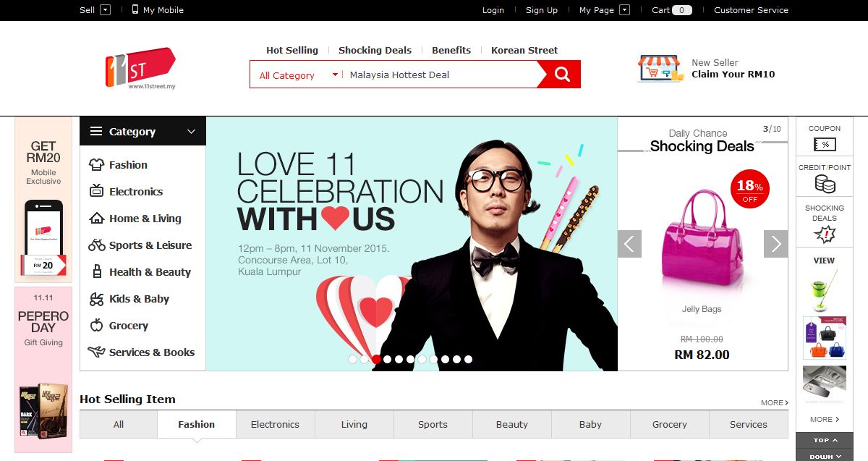The height and width of the screenshot is (461, 868).
Task: Click the search input field
Action: tap(441, 75)
